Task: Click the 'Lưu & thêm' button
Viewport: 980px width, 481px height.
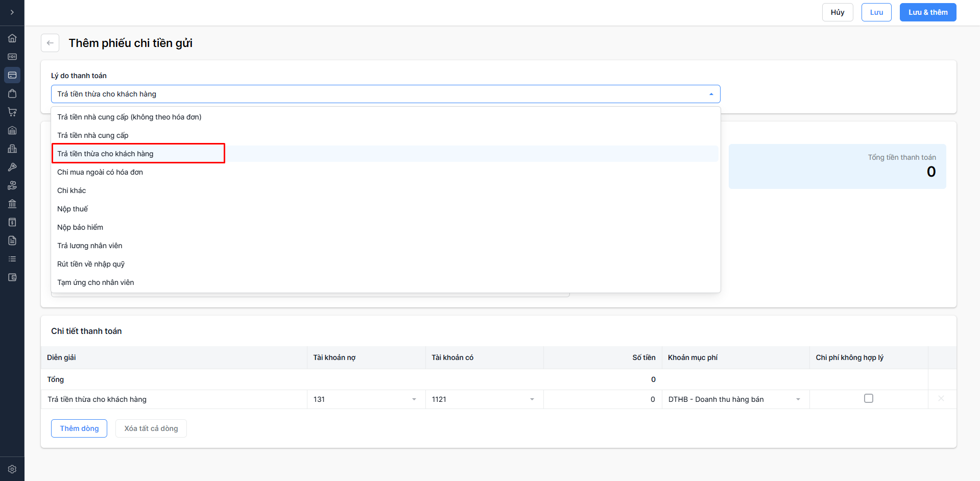Action: point(927,12)
